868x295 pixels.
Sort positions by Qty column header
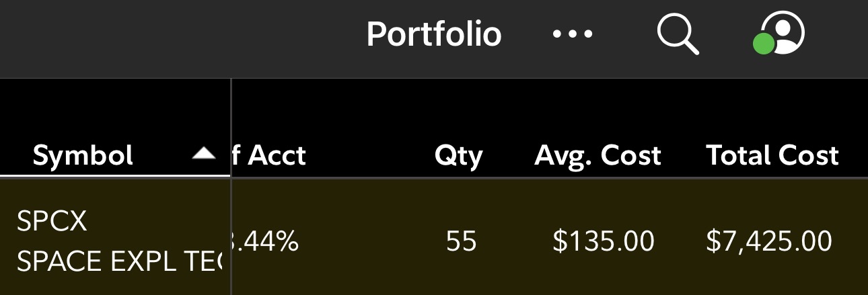tap(458, 156)
